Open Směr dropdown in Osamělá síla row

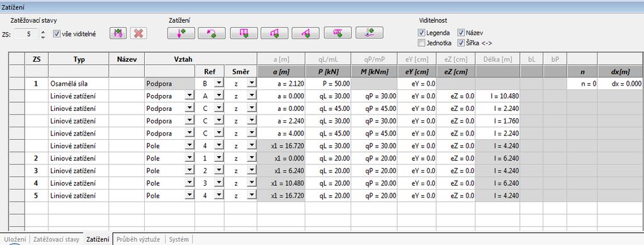point(251,83)
